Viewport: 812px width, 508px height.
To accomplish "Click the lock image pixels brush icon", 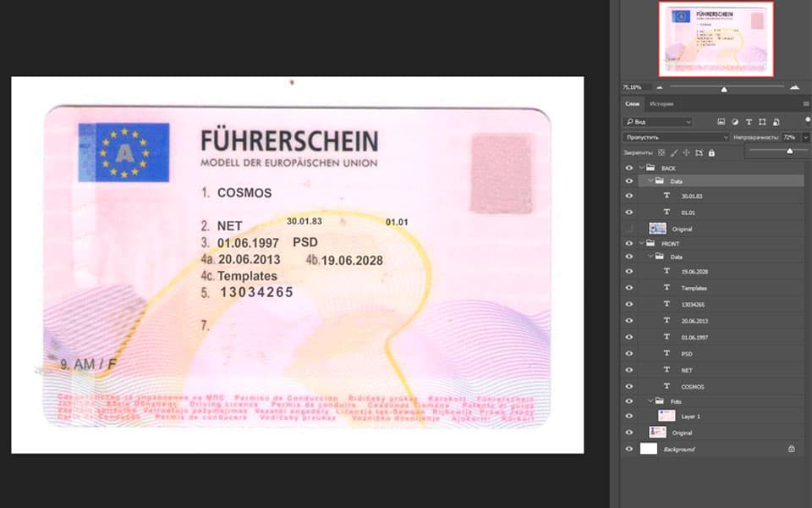I will 673,152.
